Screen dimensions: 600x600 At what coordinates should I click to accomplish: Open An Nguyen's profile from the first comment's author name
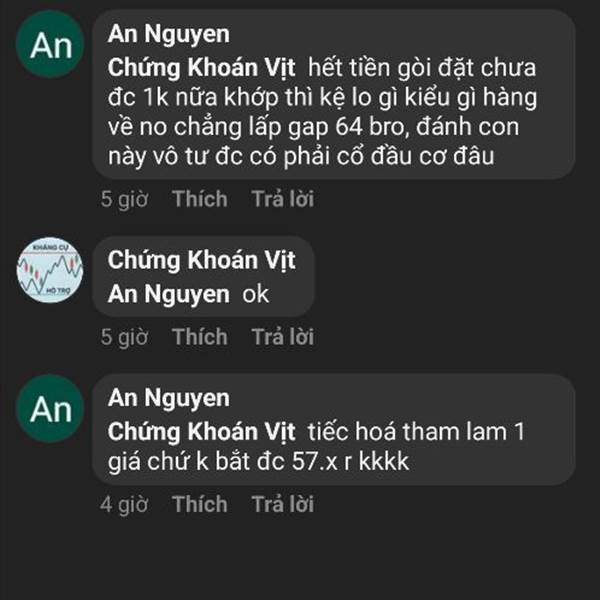click(x=169, y=34)
